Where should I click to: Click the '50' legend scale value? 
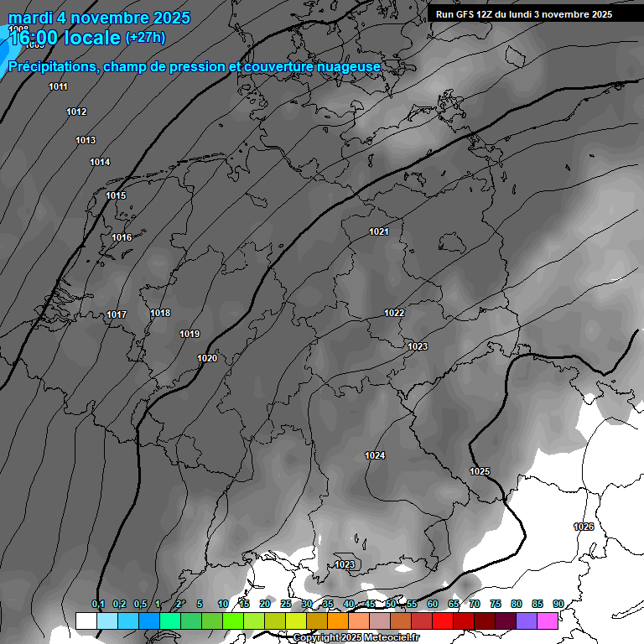coord(391,604)
